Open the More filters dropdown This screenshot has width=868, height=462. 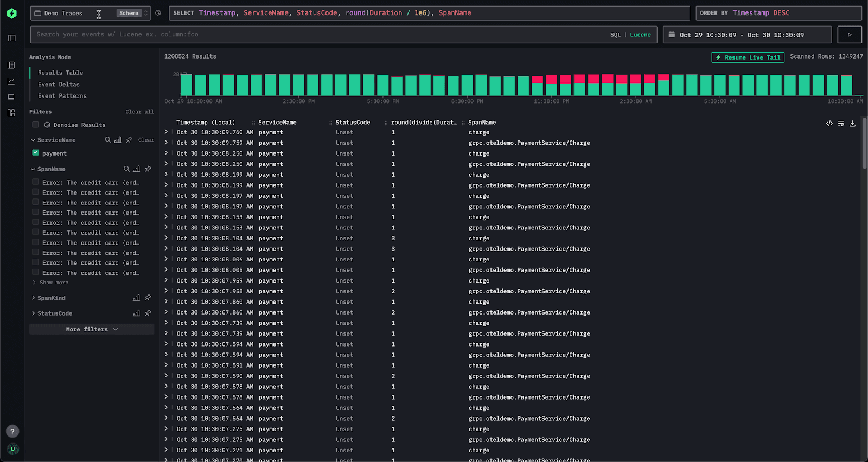point(92,329)
